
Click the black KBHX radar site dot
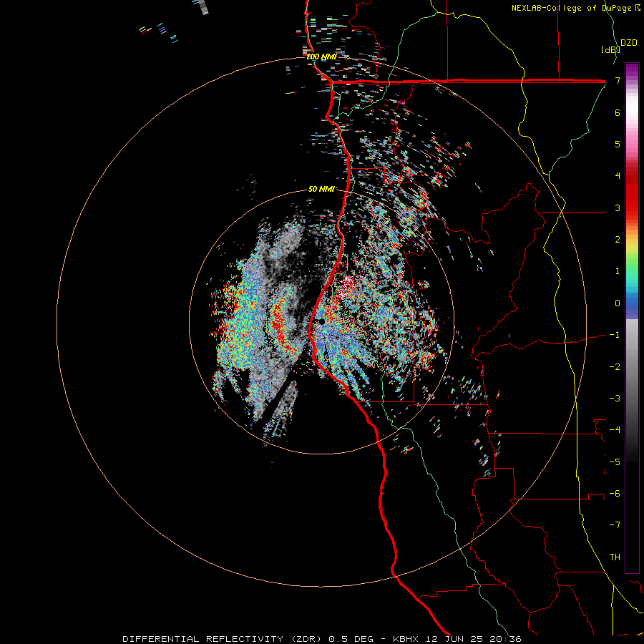click(321, 321)
